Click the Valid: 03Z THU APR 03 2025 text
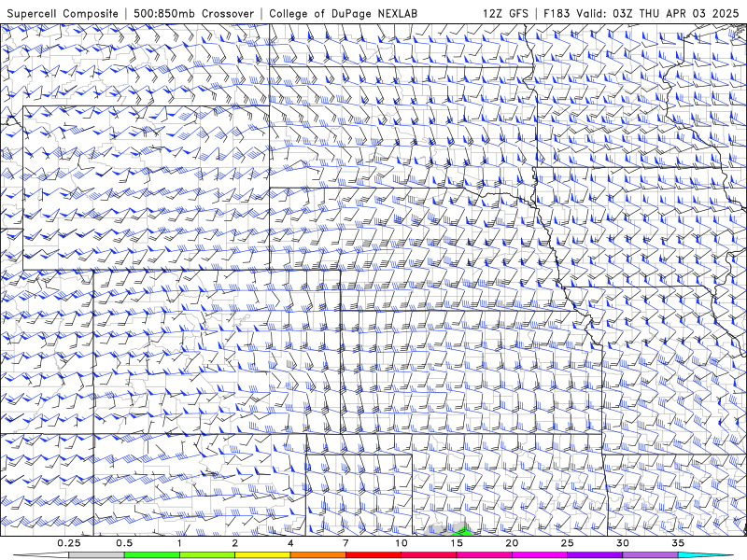The image size is (747, 560). [x=657, y=13]
